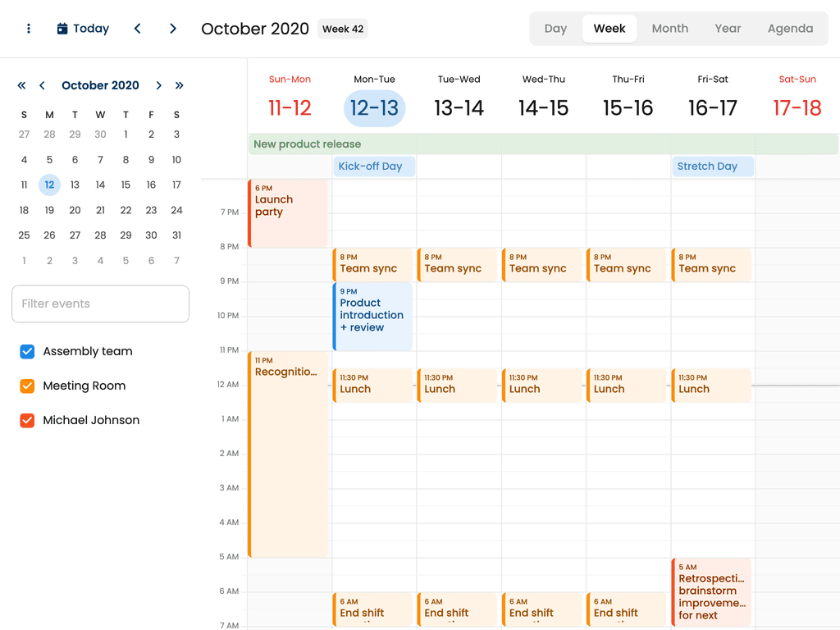The image size is (840, 630).
Task: Open the three-dot options menu
Action: [x=29, y=29]
